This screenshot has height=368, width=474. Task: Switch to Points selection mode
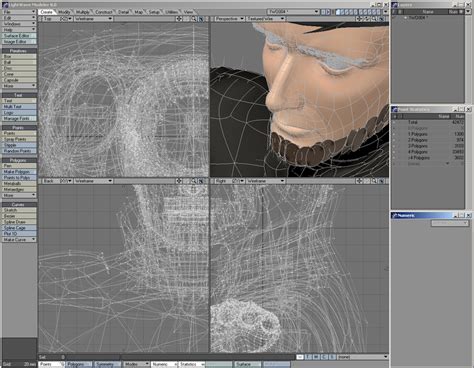click(51, 364)
